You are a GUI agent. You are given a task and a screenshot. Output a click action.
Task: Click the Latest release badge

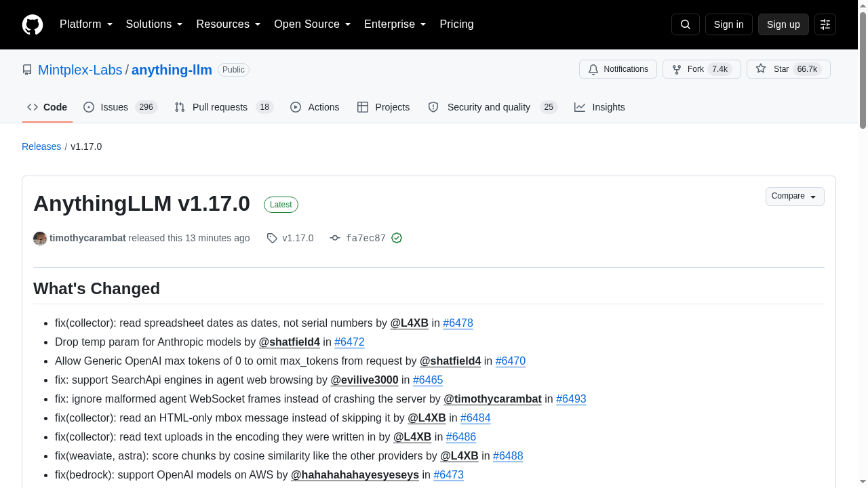281,205
